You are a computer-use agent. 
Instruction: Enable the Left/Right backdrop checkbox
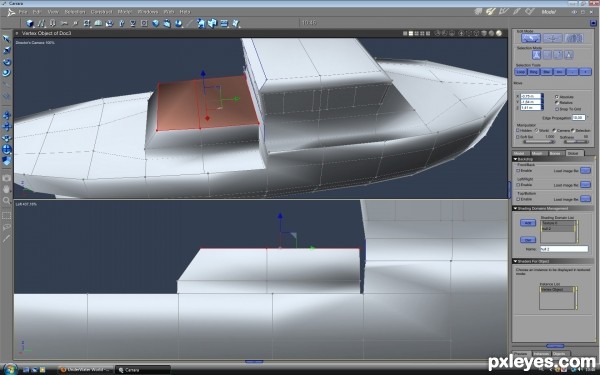pyautogui.click(x=518, y=185)
